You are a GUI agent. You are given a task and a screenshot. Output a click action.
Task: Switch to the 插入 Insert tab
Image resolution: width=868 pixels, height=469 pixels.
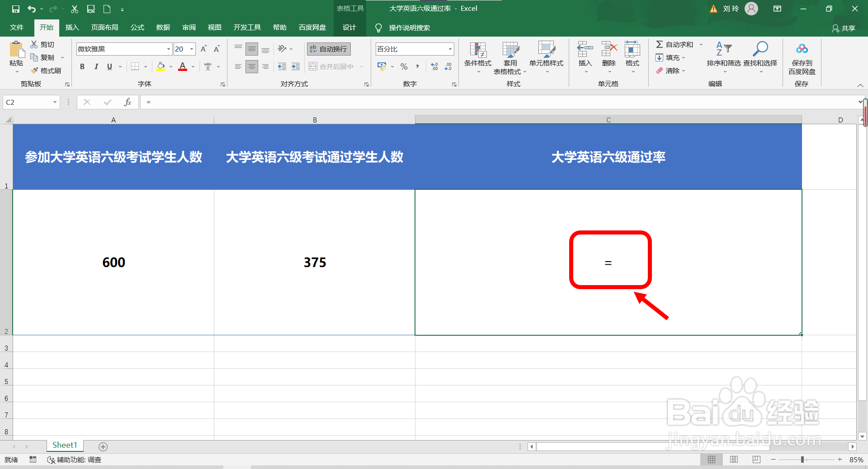tap(72, 28)
